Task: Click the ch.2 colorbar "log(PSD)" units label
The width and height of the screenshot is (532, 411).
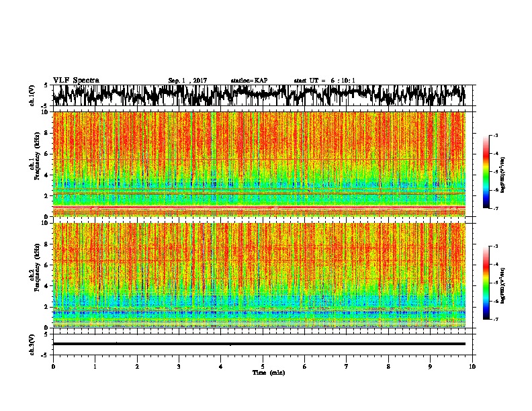Action: 503,285
